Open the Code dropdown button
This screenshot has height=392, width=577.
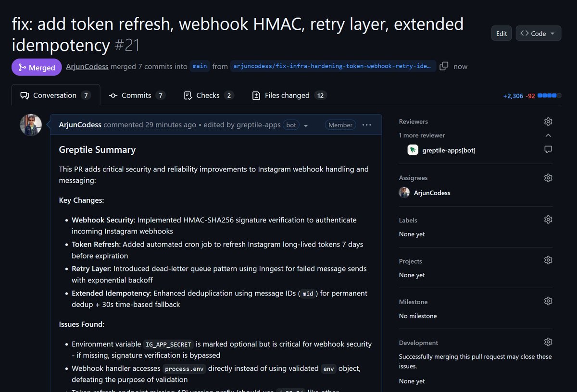pyautogui.click(x=538, y=33)
